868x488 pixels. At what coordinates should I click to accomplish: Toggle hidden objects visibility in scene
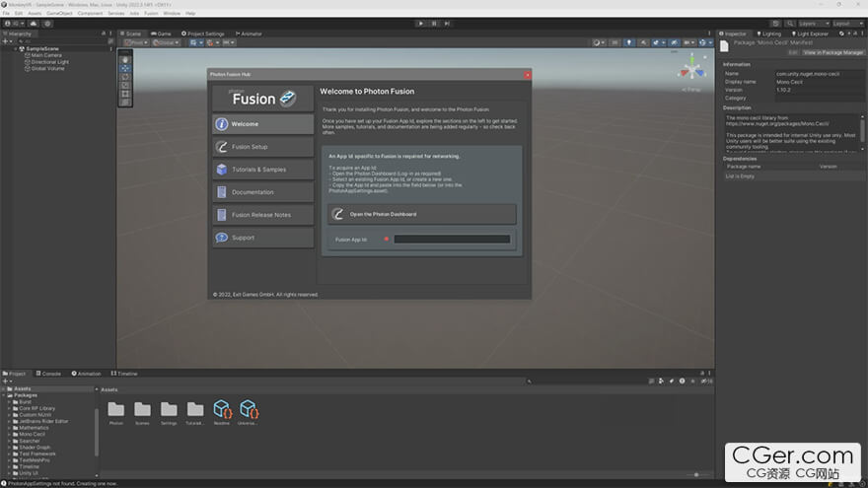674,42
